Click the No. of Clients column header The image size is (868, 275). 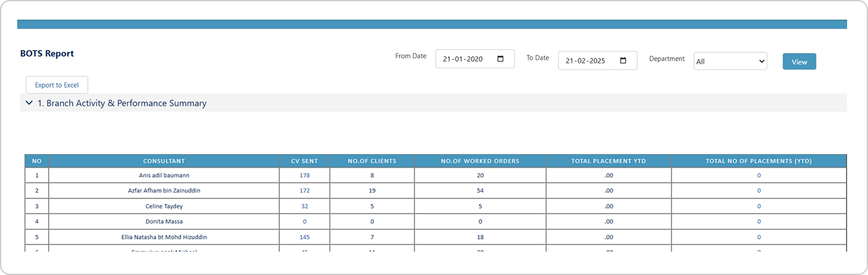tap(372, 161)
